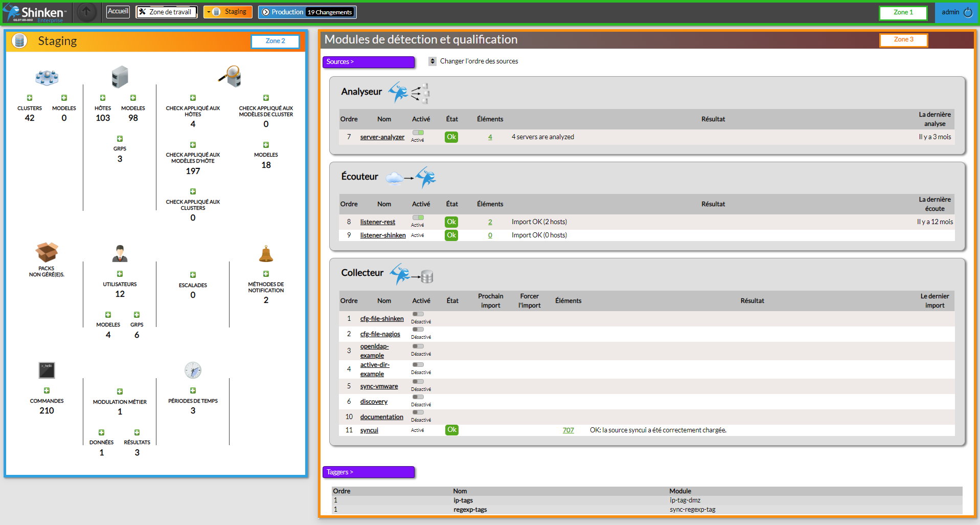This screenshot has height=525, width=980.
Task: Open the notification methods bell icon
Action: (x=266, y=253)
